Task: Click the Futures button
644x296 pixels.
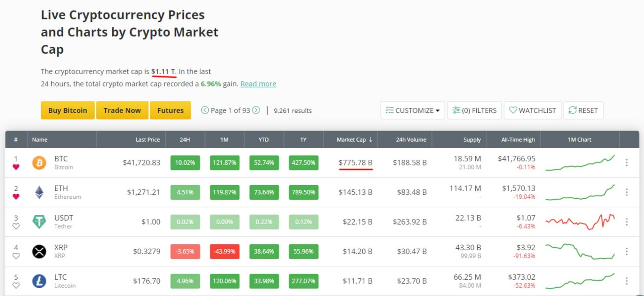Action: [170, 110]
